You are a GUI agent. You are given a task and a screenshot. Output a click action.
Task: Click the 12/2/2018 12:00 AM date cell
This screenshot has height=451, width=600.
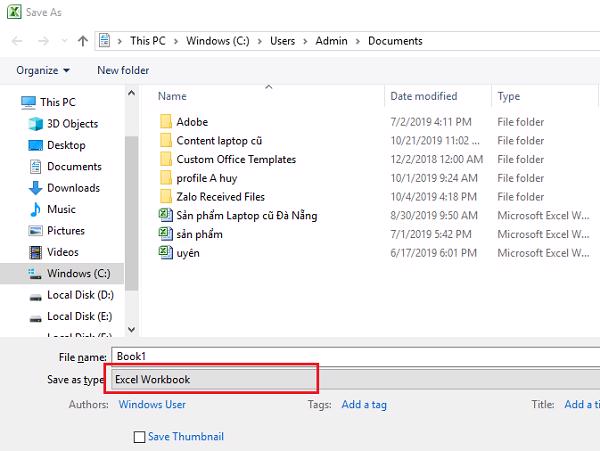click(437, 159)
